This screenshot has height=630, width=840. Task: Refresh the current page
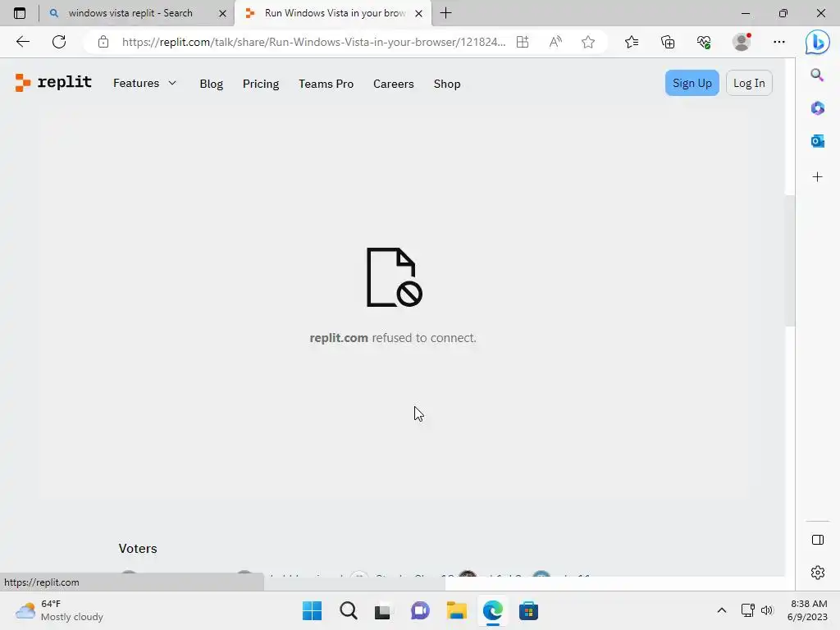click(x=59, y=42)
